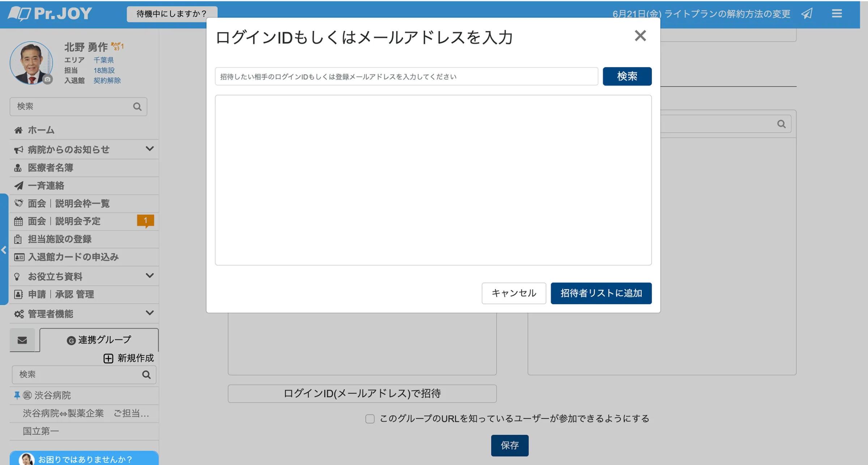This screenshot has width=868, height=465.
Task: Click the 新規作成 plus icon
Action: (x=108, y=358)
